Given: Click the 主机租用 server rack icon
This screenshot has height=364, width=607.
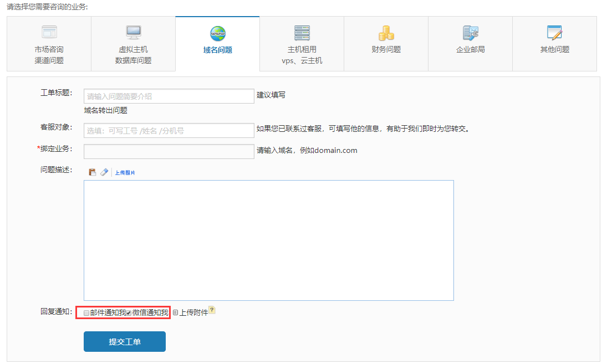Looking at the screenshot, I should pyautogui.click(x=302, y=32).
